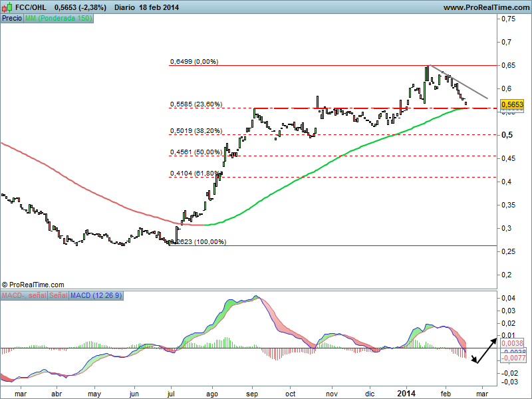Select the 0,5019 (38,20%) Fibonacci label
532x399 pixels.
tap(196, 130)
